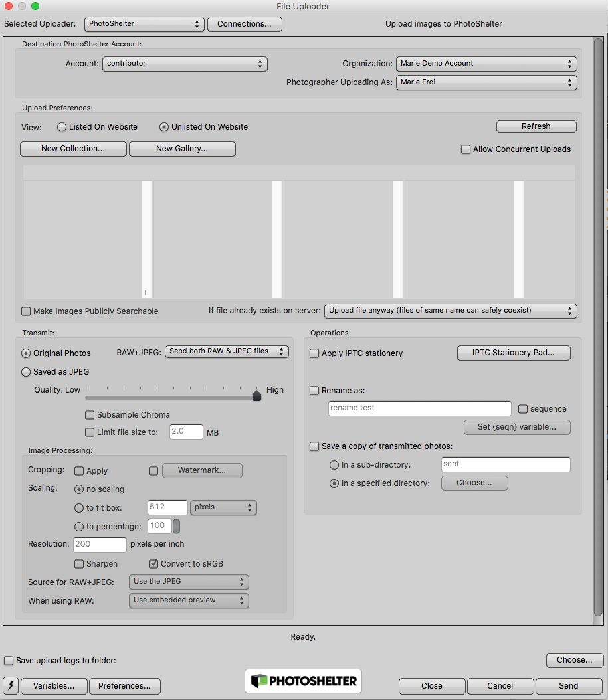
Task: Open the Organization dropdown
Action: click(x=486, y=63)
